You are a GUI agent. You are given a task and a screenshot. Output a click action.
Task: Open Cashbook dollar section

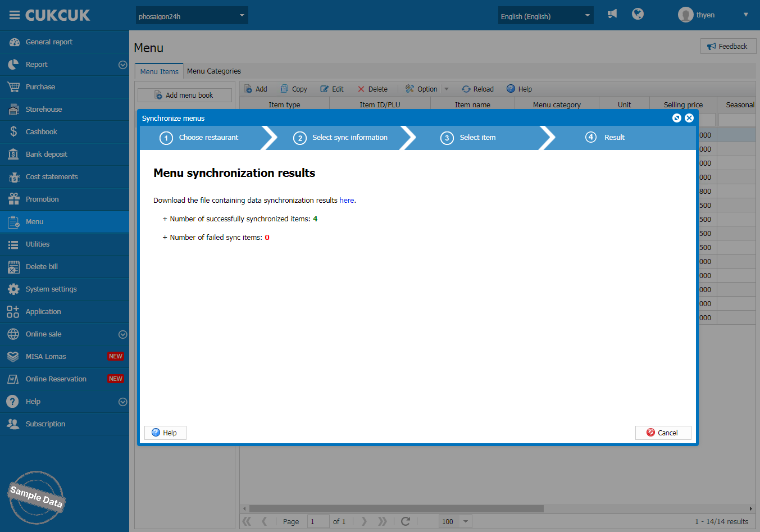click(x=65, y=132)
